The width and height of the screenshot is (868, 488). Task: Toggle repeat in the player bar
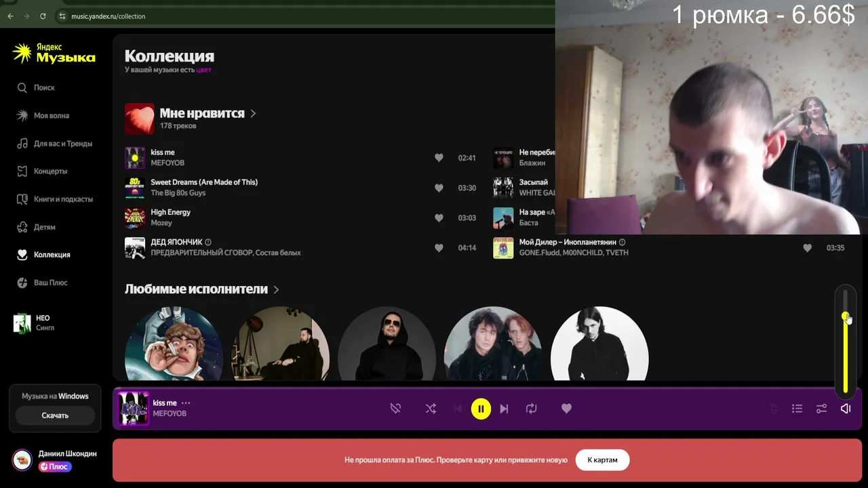(531, 409)
